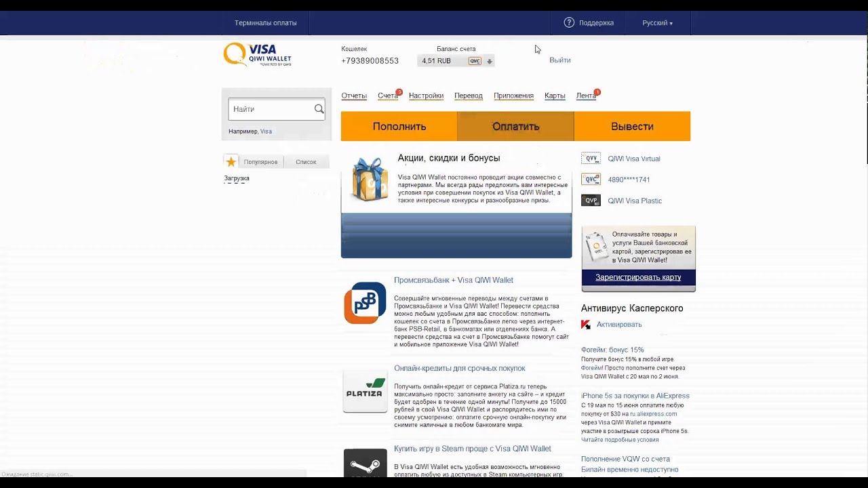Expand the account balance 4,51 RUB dropdown arrow
This screenshot has width=868, height=488.
tap(490, 61)
